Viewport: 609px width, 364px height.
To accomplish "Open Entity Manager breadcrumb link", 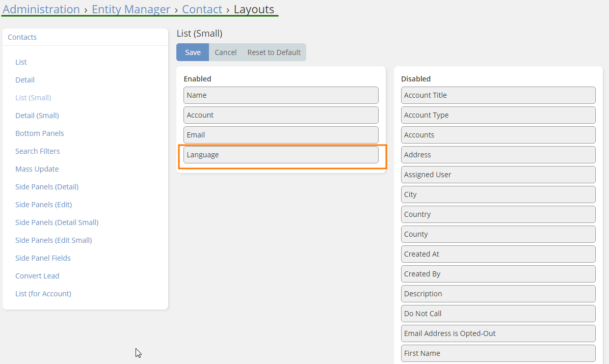I will pyautogui.click(x=131, y=9).
